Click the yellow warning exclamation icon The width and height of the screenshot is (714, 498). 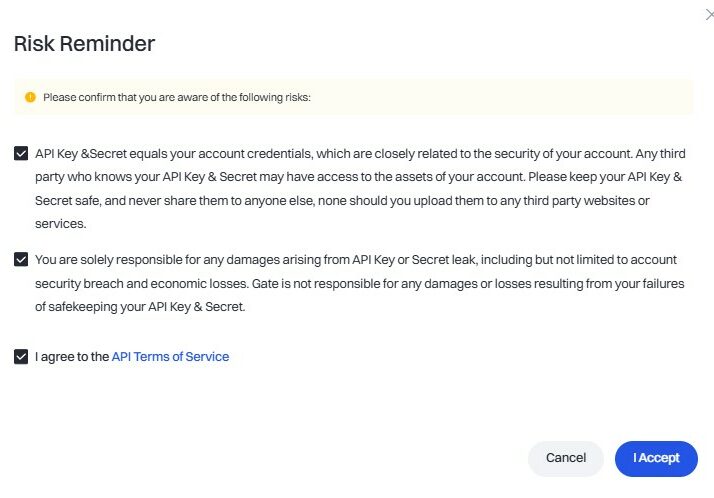(x=30, y=97)
